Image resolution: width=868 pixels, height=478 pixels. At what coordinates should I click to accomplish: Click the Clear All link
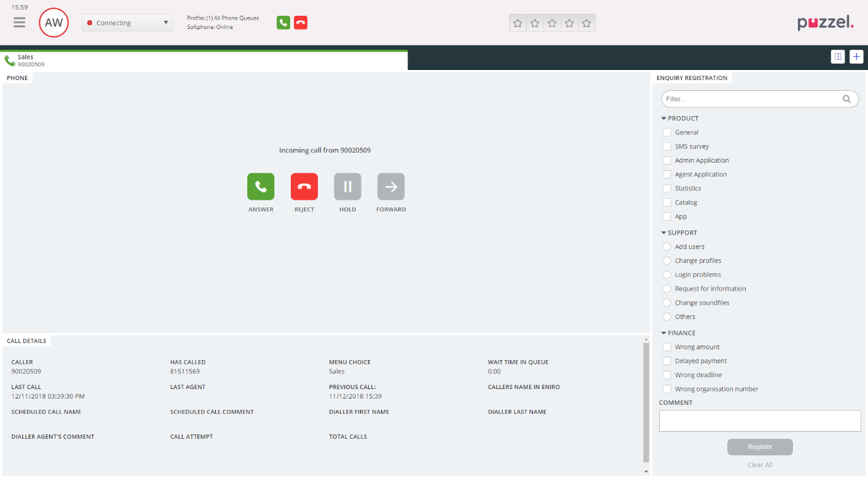pyautogui.click(x=759, y=465)
